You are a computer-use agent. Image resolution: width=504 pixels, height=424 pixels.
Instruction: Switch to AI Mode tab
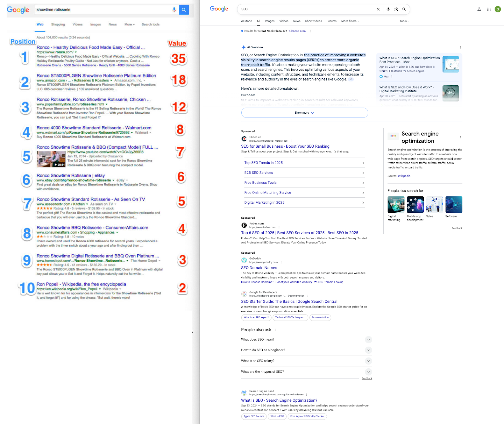pos(246,21)
